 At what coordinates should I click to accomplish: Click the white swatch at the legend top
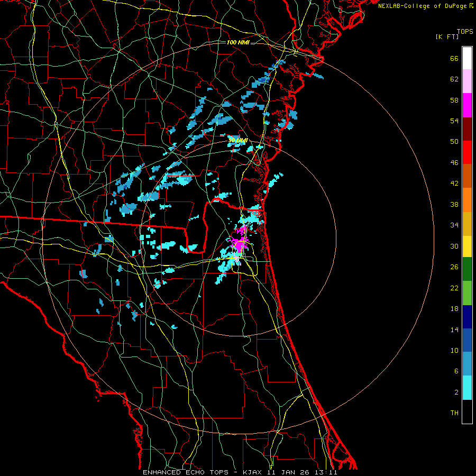[467, 58]
